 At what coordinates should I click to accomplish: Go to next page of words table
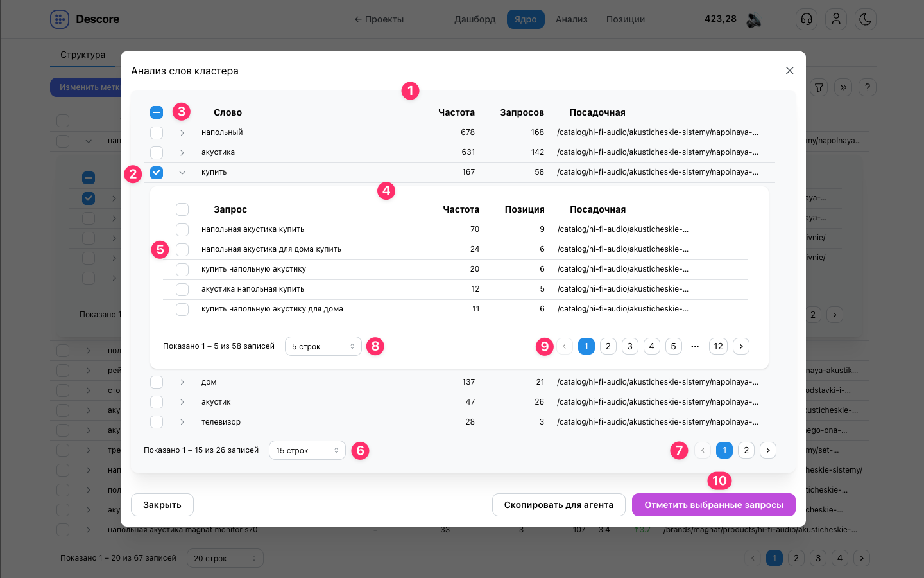coord(768,450)
